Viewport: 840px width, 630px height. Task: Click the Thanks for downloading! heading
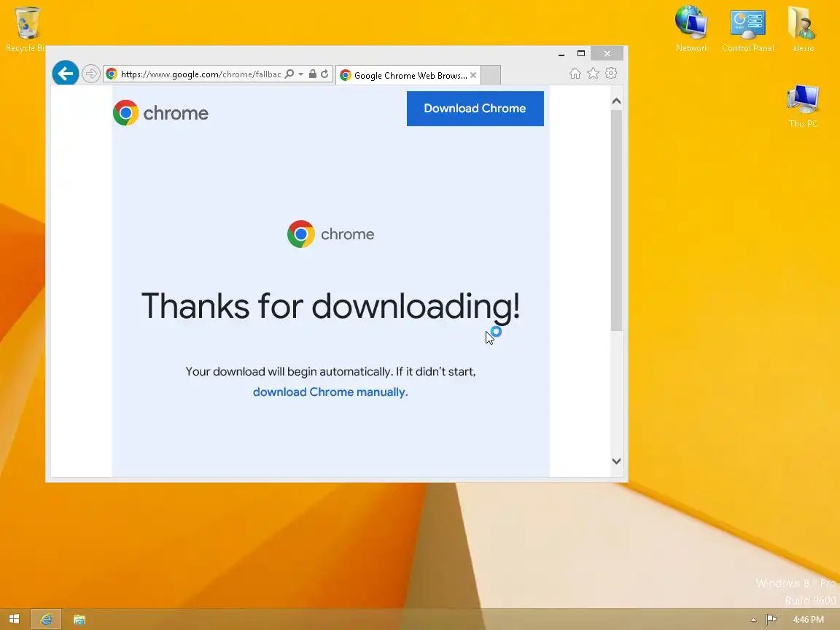pos(330,306)
